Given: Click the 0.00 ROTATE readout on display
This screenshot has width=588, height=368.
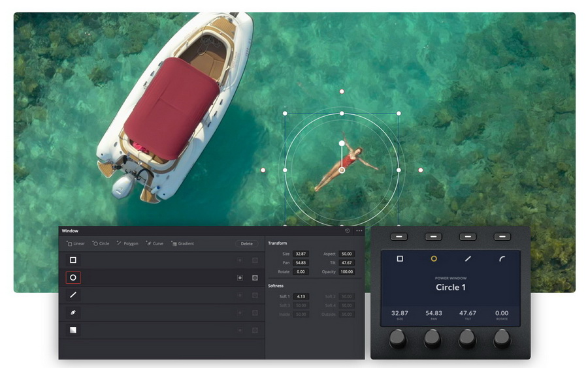Looking at the screenshot, I should pyautogui.click(x=502, y=313).
